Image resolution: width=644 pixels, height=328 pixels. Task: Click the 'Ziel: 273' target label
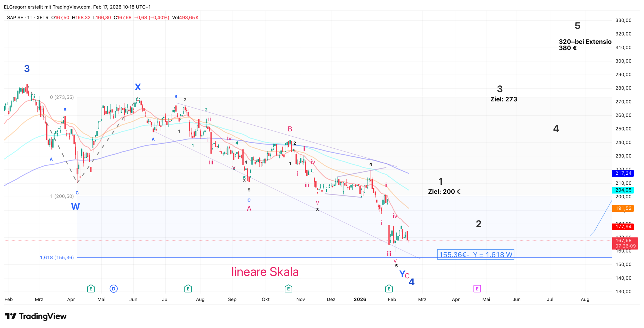504,99
